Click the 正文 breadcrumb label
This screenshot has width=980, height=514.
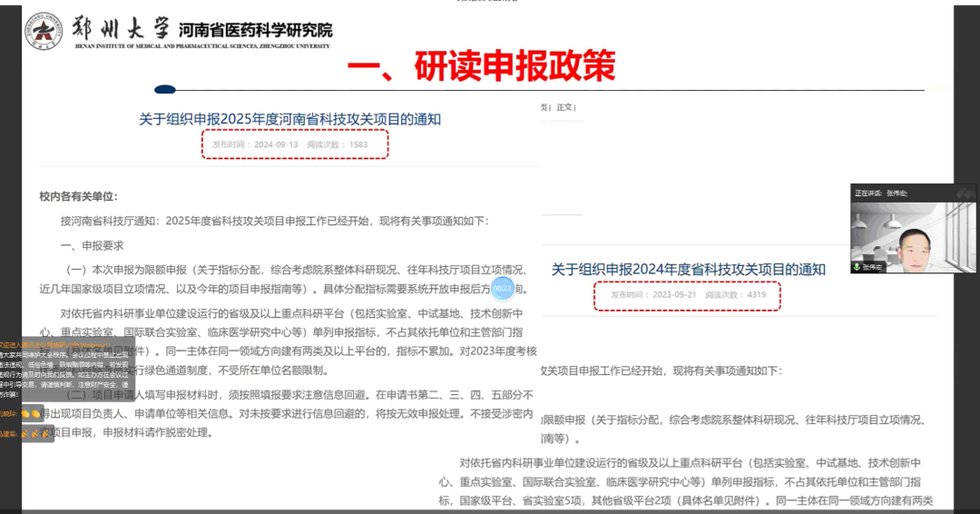[564, 107]
